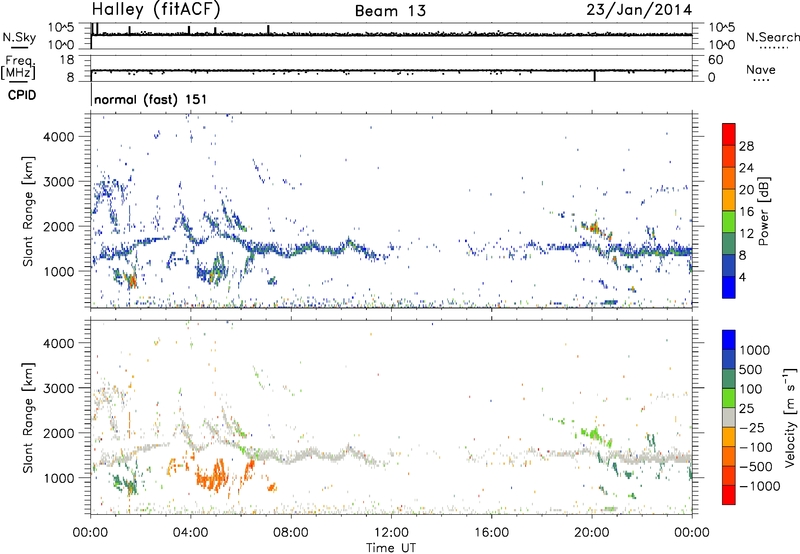Click the '28' Power scale value

(x=746, y=146)
